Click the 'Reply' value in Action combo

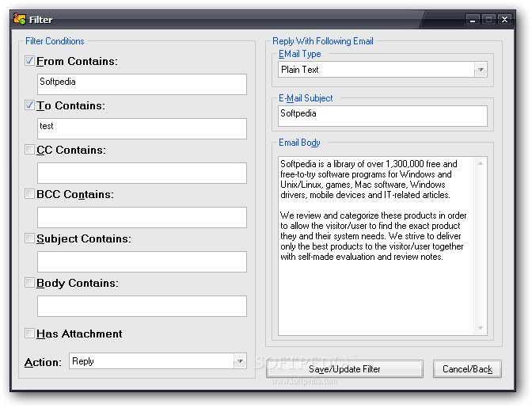83,361
